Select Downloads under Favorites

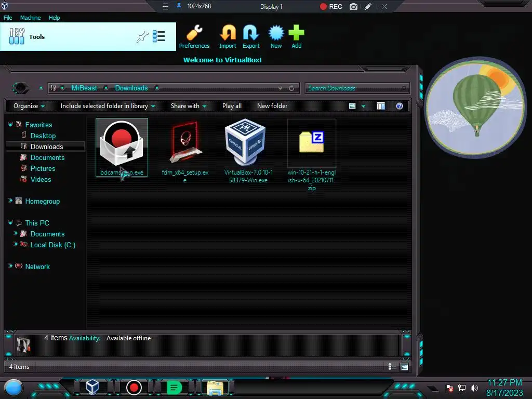click(x=46, y=147)
